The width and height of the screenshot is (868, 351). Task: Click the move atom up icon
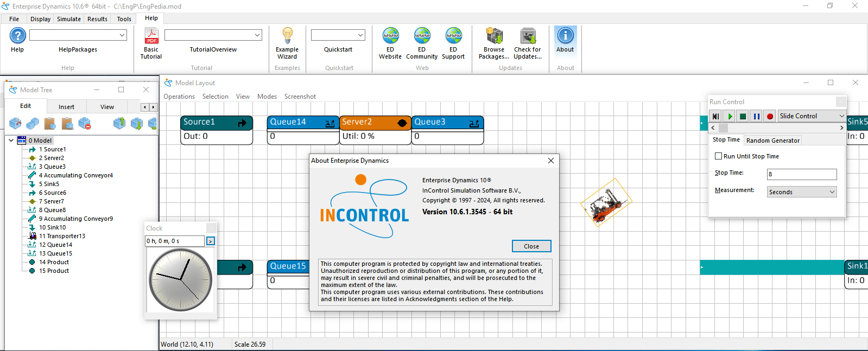(119, 124)
